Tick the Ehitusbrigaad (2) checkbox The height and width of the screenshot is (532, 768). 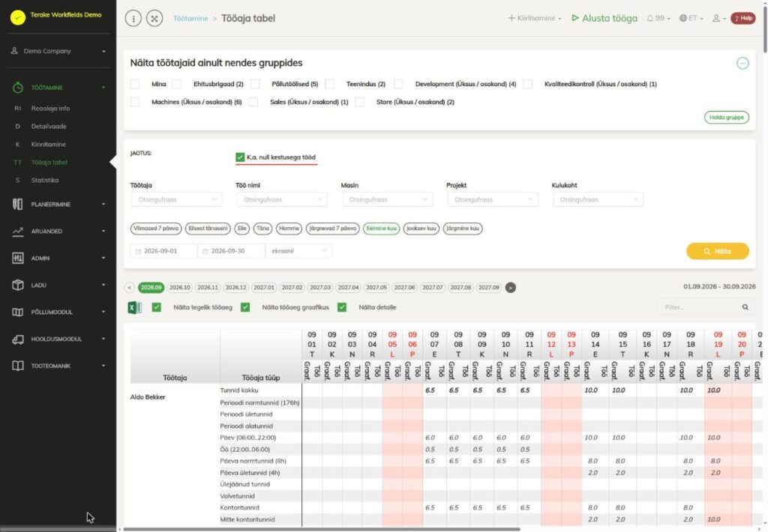tap(177, 84)
